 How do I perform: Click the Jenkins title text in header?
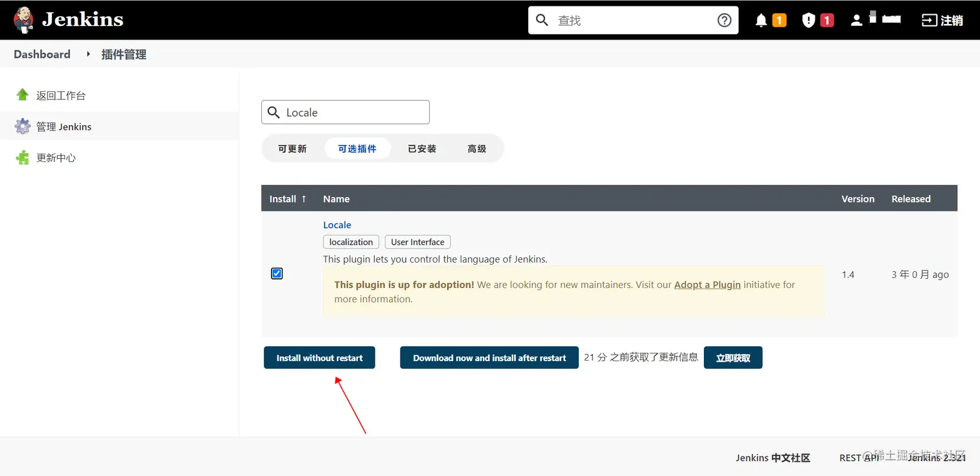point(82,19)
